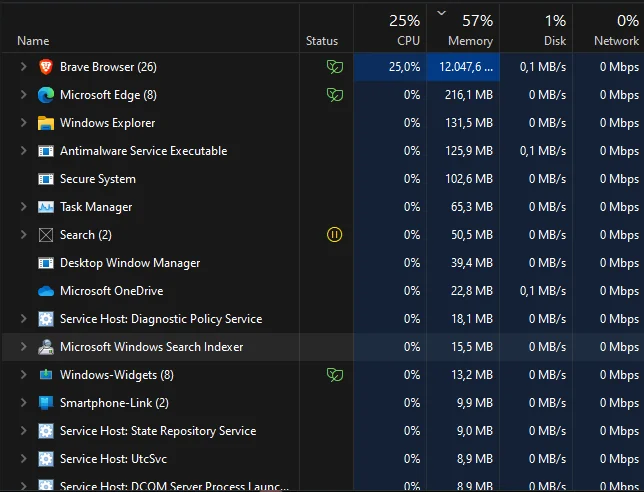Expand the Task Manager process row

[x=23, y=207]
